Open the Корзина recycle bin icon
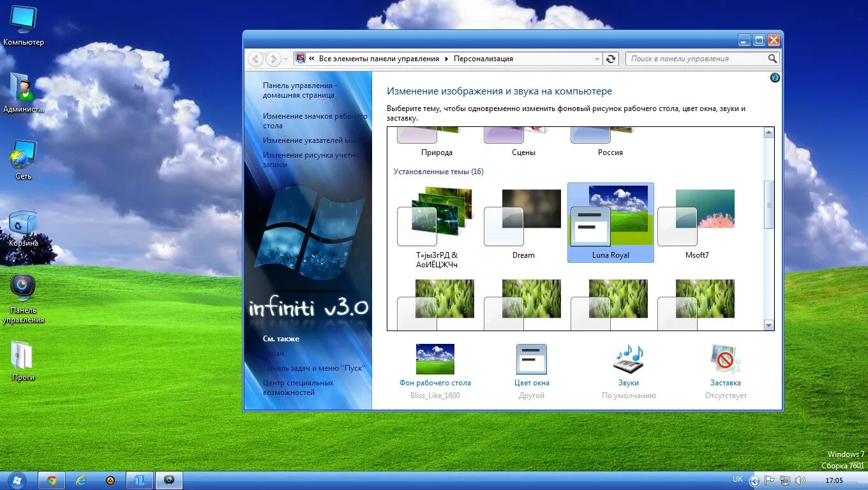868x490 pixels. 23,228
